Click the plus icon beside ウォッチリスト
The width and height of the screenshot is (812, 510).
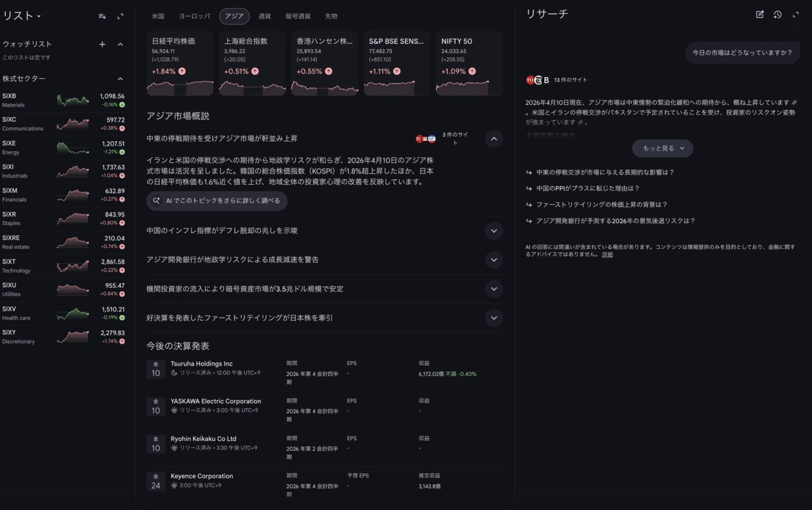click(103, 44)
